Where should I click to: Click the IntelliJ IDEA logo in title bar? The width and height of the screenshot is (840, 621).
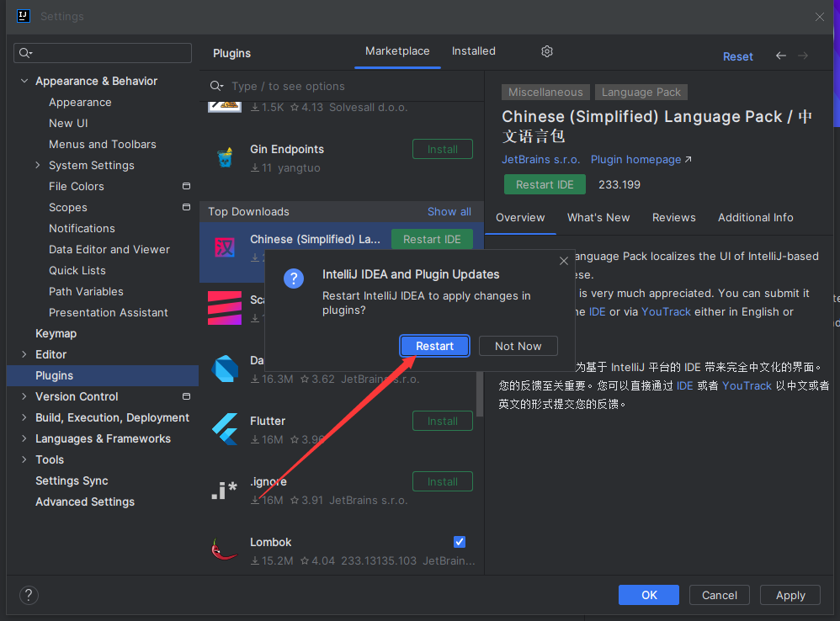click(24, 16)
